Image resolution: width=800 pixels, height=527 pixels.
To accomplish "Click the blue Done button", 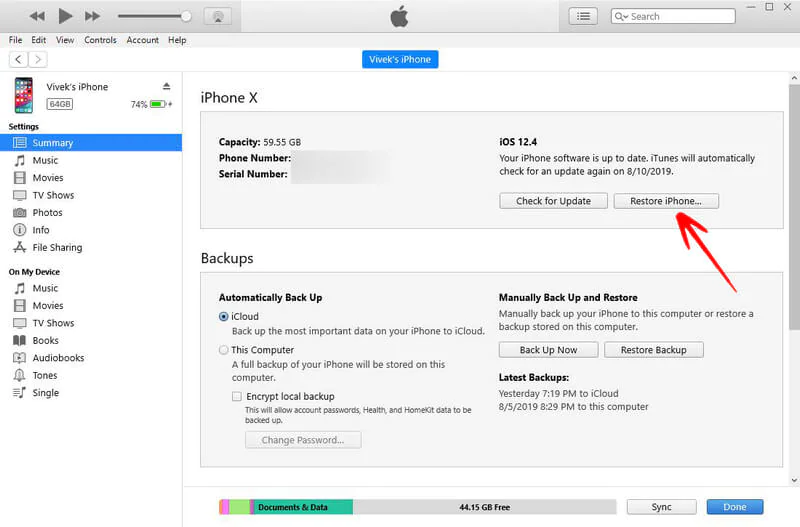I will (x=735, y=507).
